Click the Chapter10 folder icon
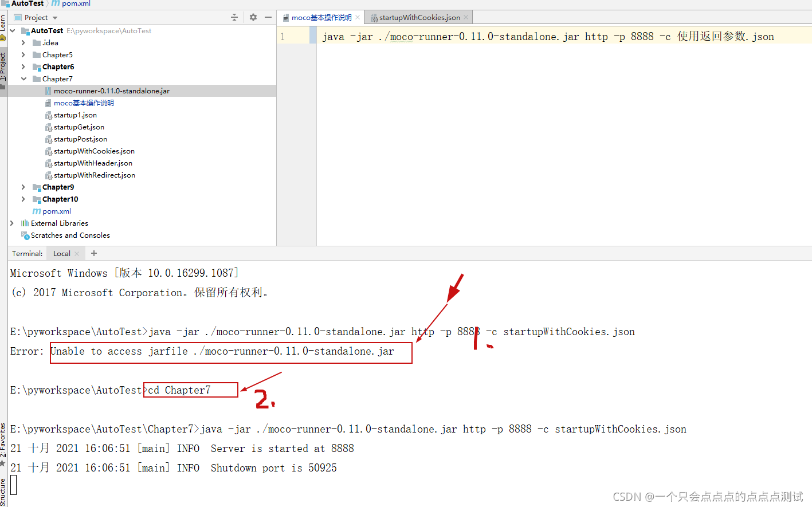 pos(37,199)
